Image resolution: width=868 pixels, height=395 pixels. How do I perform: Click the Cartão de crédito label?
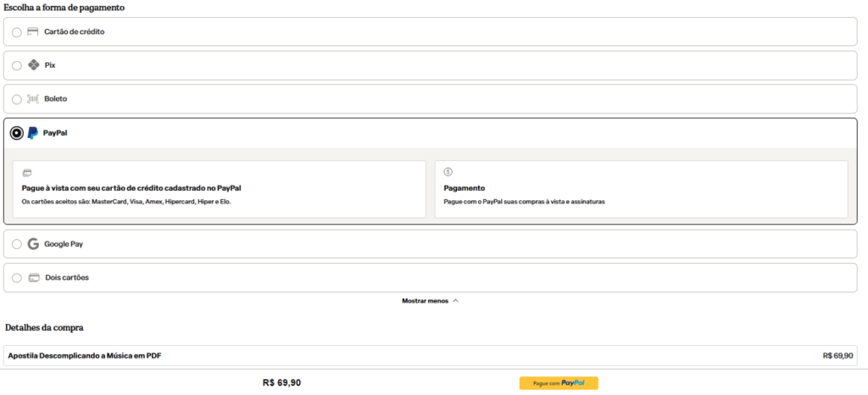click(75, 31)
